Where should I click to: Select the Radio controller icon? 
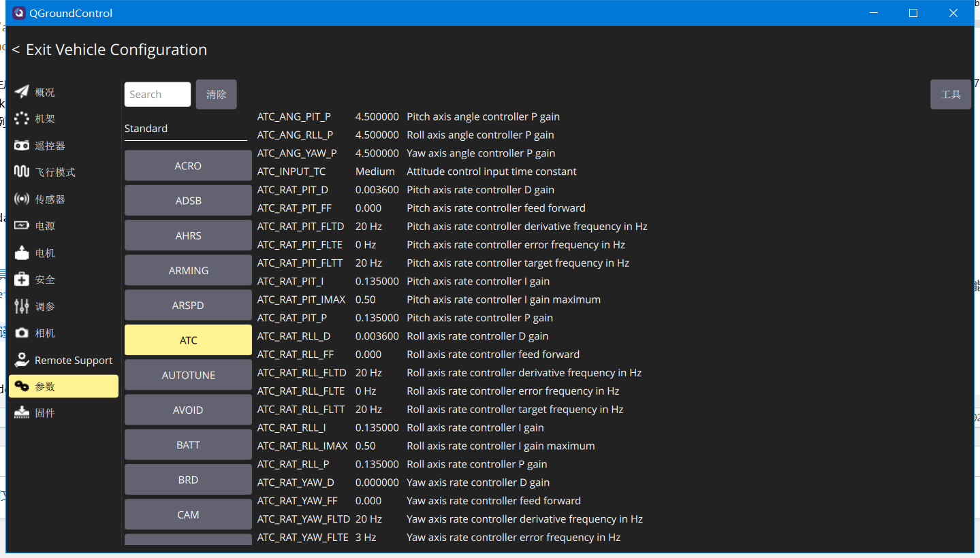(x=22, y=146)
